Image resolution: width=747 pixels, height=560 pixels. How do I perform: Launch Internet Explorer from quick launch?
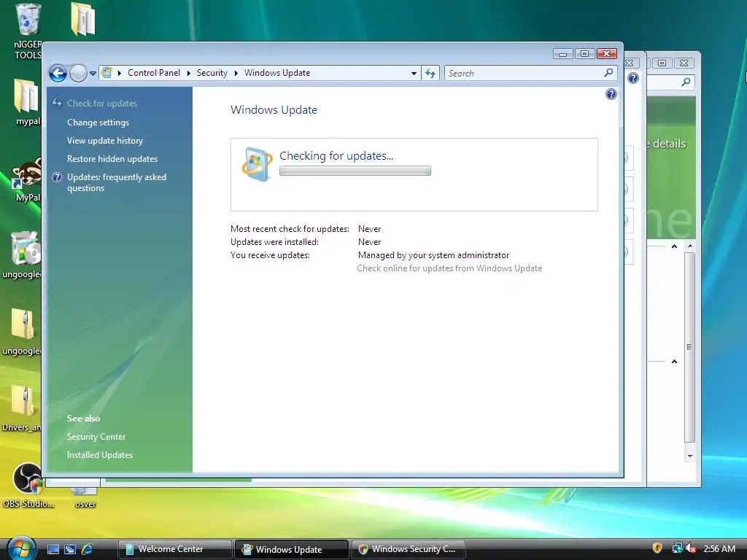tap(88, 549)
